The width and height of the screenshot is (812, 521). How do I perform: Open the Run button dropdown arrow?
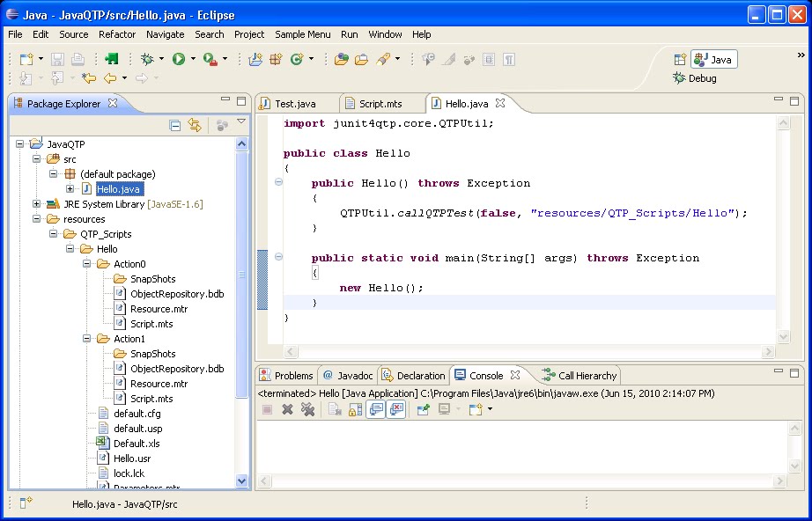[193, 60]
